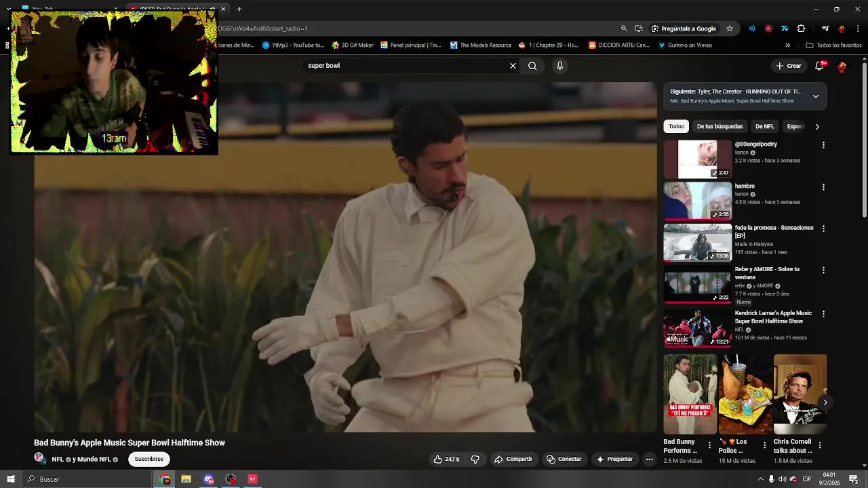Open the Chrome three-dot menu

858,28
